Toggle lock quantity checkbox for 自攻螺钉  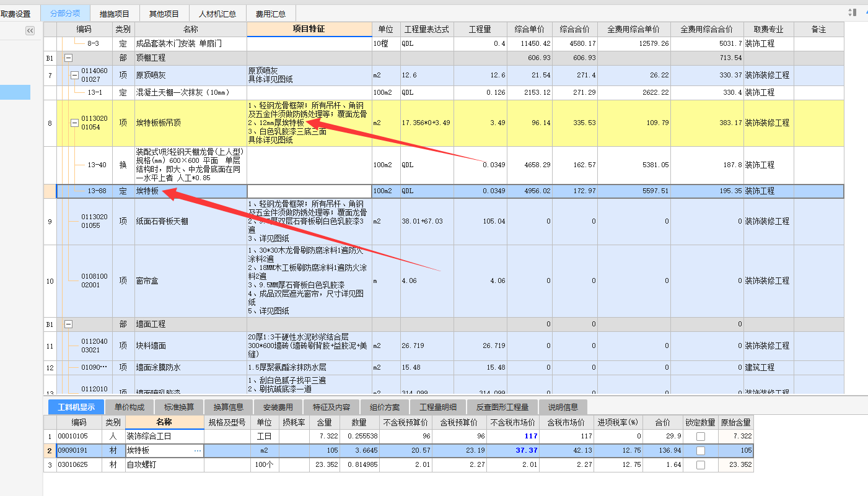[700, 465]
